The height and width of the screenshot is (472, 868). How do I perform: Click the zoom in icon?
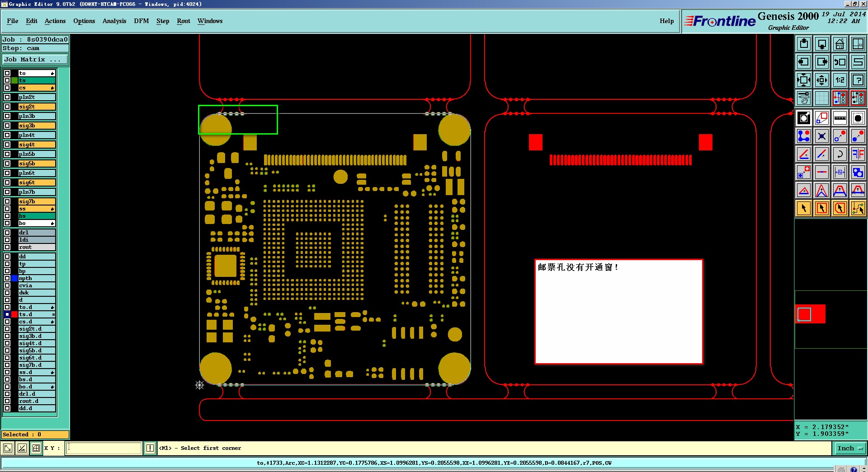point(804,80)
